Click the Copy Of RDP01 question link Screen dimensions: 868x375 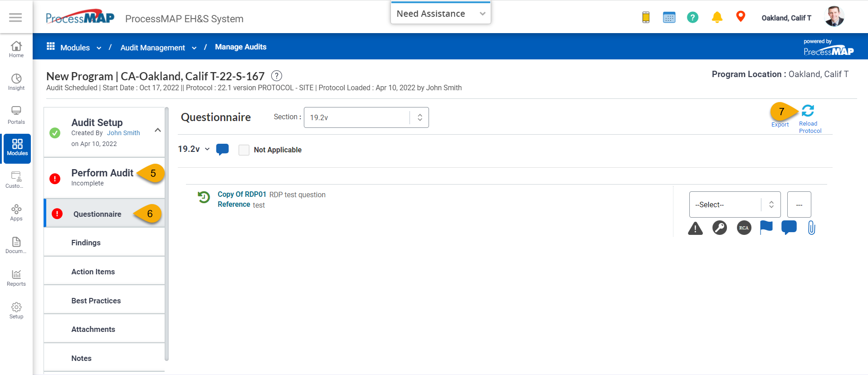click(242, 194)
